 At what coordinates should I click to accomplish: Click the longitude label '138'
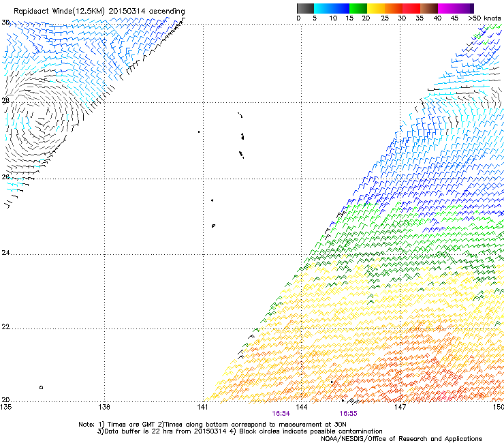coord(104,407)
